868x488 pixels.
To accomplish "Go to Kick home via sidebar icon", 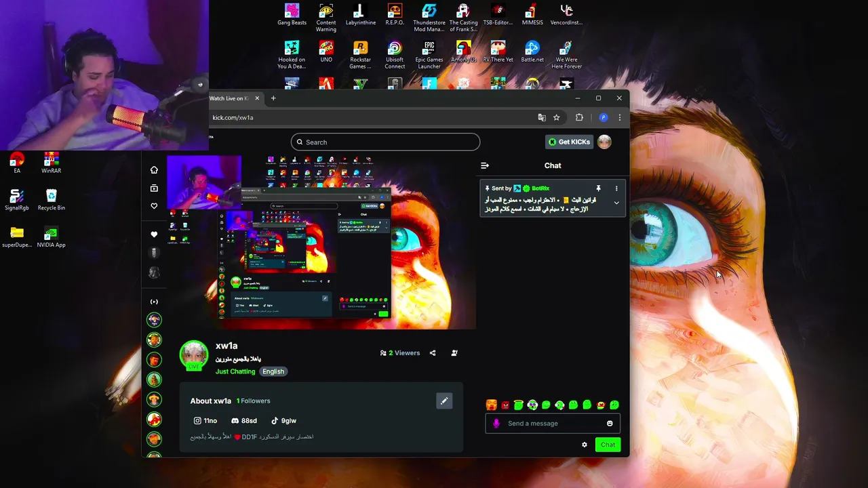I will click(x=154, y=170).
